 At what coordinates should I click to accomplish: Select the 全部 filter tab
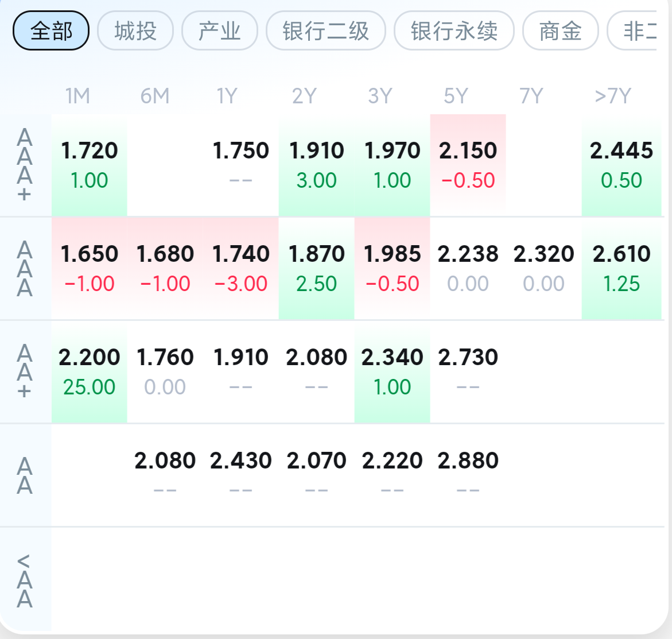[x=51, y=30]
